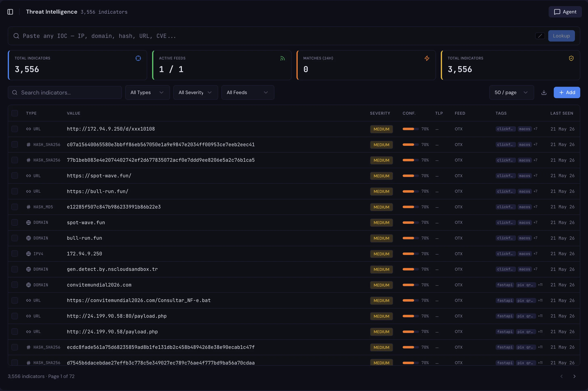Check the row for hash c07a15640065580e...
The width and height of the screenshot is (588, 391).
pyautogui.click(x=15, y=145)
